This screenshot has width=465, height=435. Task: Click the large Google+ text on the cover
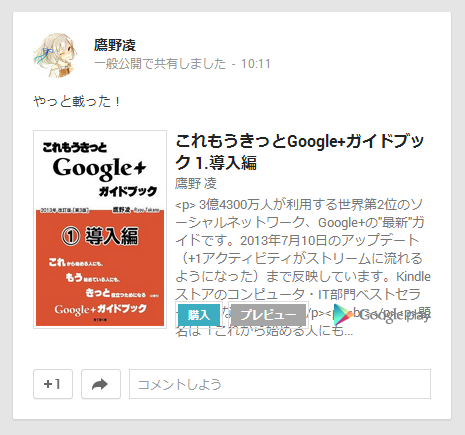click(x=99, y=168)
